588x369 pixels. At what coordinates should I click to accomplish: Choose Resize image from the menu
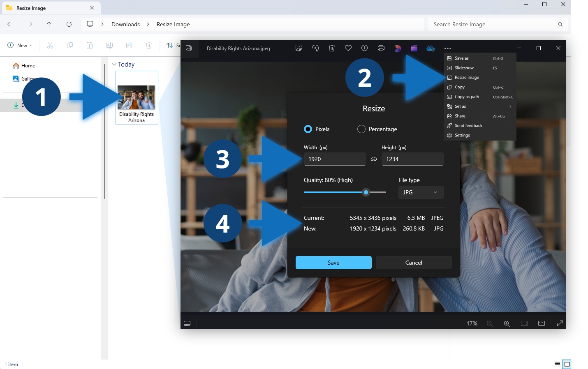pos(467,78)
